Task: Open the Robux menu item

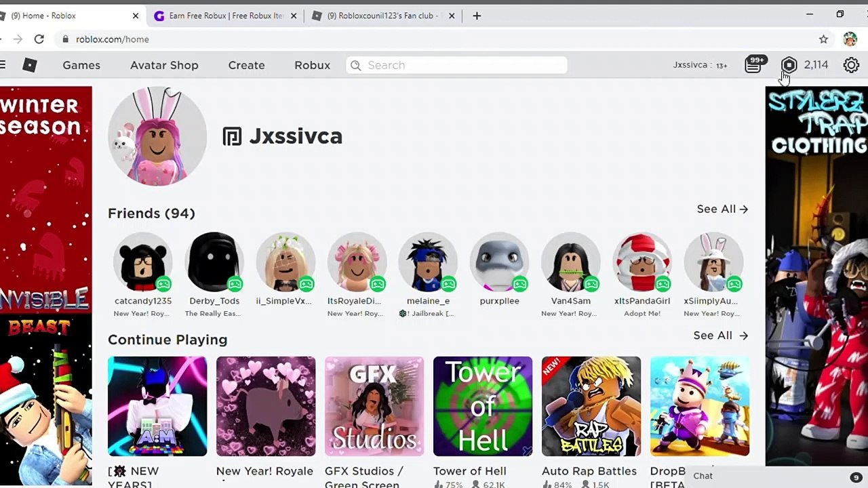Action: pyautogui.click(x=312, y=65)
